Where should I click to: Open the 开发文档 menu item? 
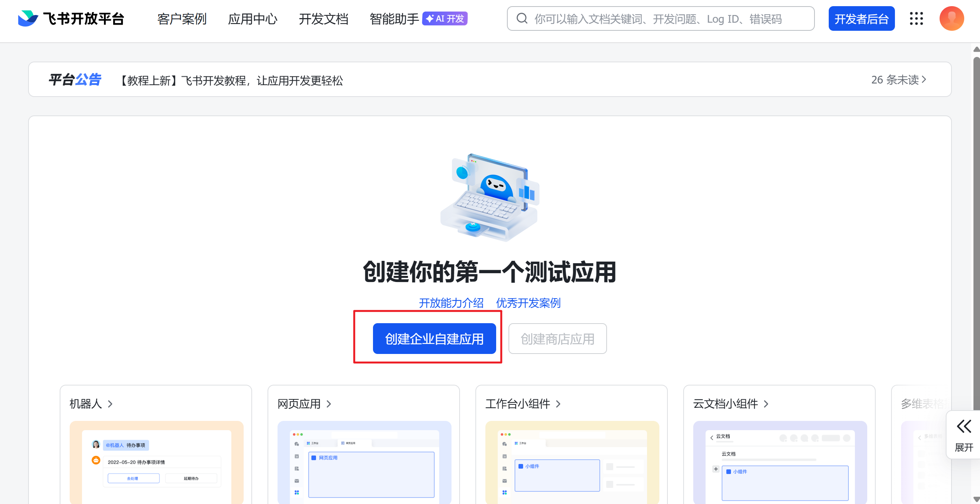(x=324, y=18)
